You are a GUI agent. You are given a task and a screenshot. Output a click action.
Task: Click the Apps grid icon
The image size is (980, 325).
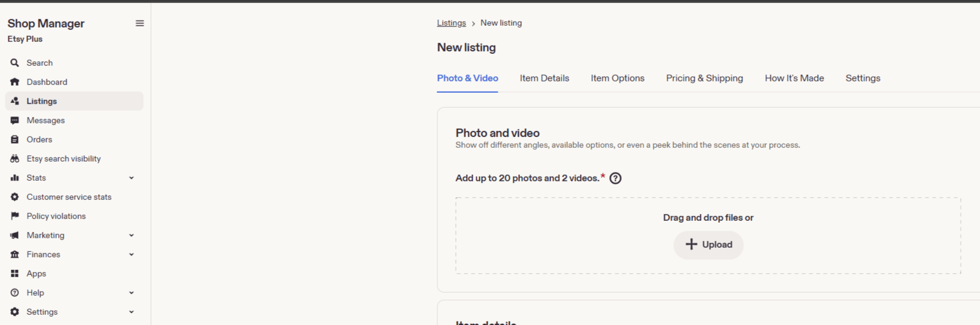click(15, 274)
